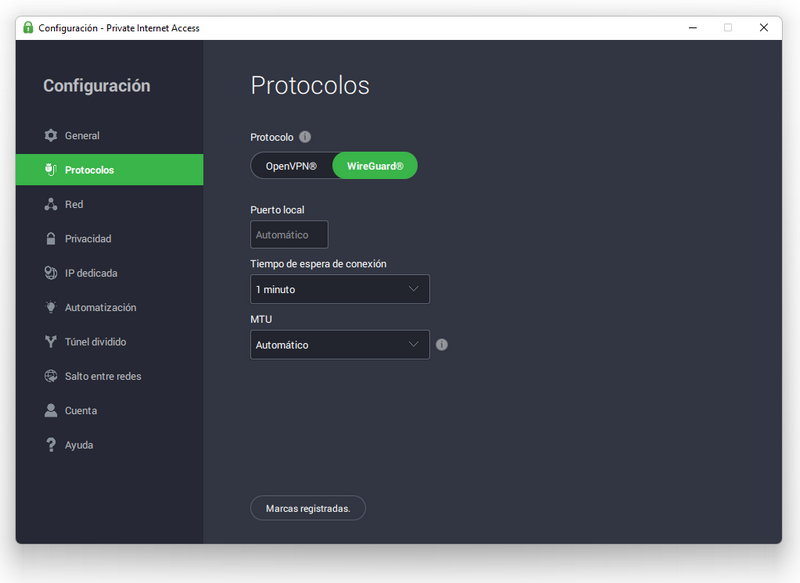This screenshot has width=800, height=583.
Task: Click the Privacidad padlock icon
Action: click(51, 238)
